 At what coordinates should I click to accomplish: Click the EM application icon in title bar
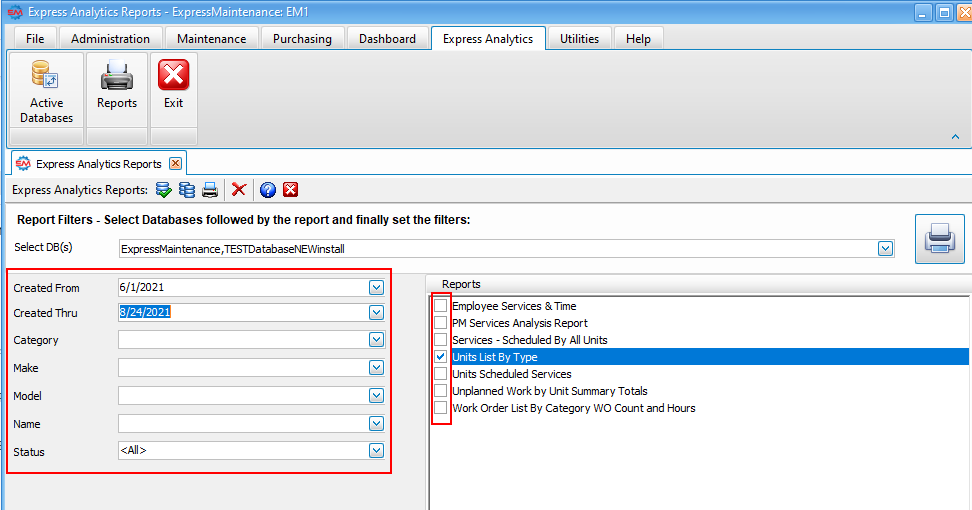point(15,12)
